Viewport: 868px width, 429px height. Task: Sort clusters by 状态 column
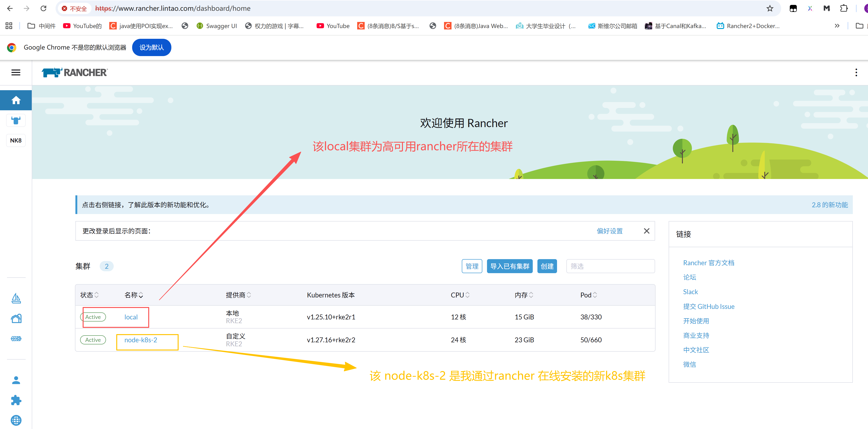[x=89, y=295]
